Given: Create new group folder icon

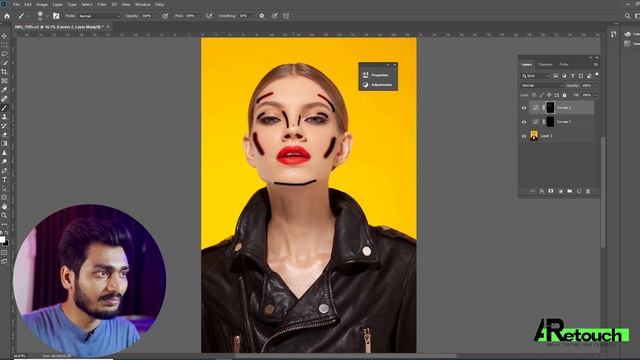Looking at the screenshot, I should coord(569,191).
